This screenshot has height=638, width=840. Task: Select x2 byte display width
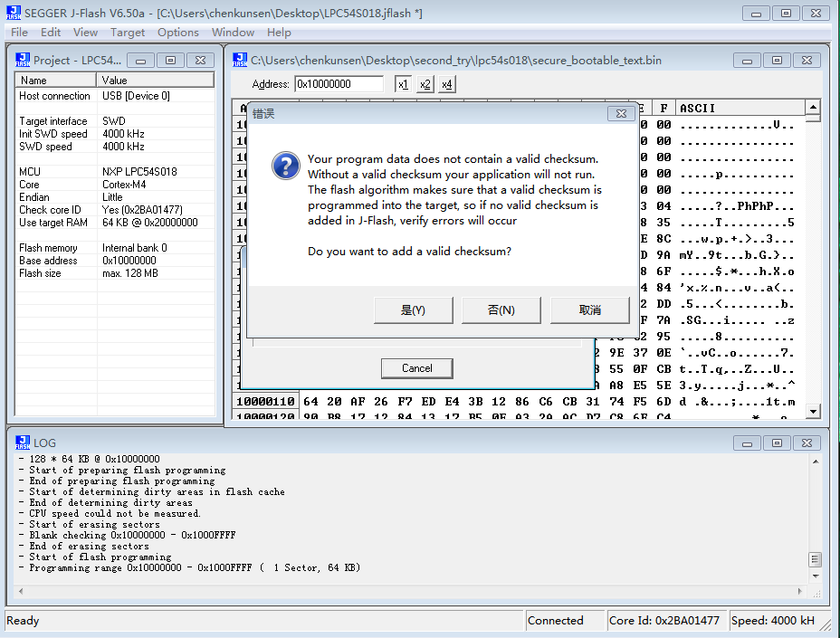[425, 84]
